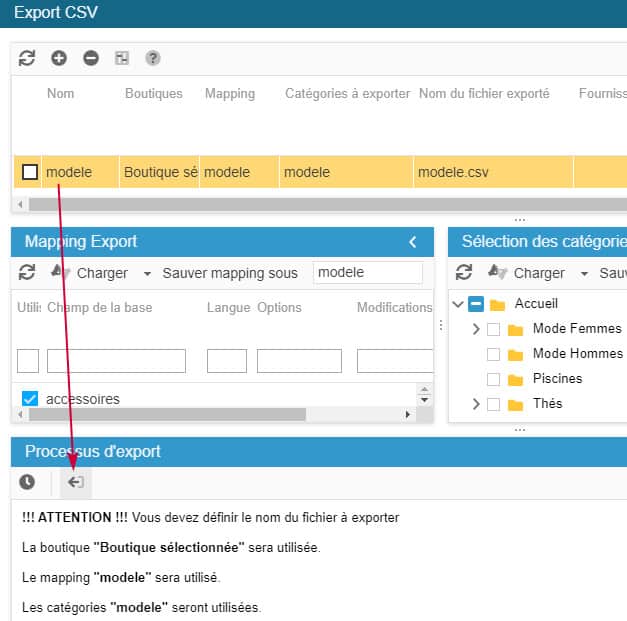The width and height of the screenshot is (627, 621).
Task: Collapse the Mapping Export panel with chevron
Action: [x=413, y=242]
